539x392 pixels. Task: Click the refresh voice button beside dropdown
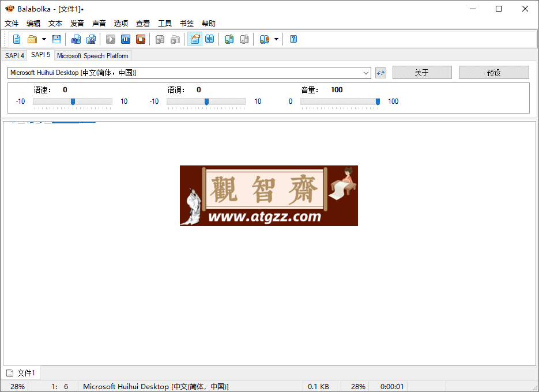click(380, 73)
